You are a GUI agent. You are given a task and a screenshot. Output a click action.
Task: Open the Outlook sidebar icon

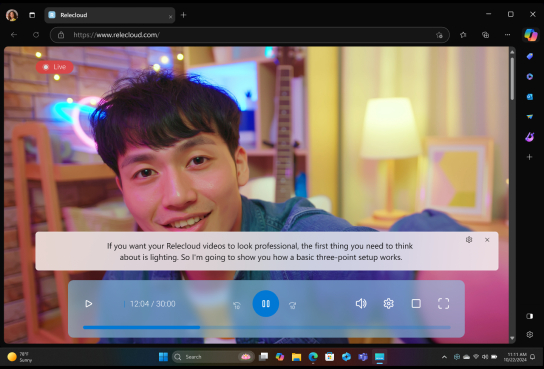(x=529, y=97)
